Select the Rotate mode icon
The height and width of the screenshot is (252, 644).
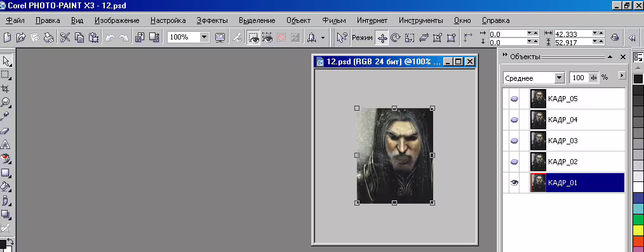pos(396,38)
